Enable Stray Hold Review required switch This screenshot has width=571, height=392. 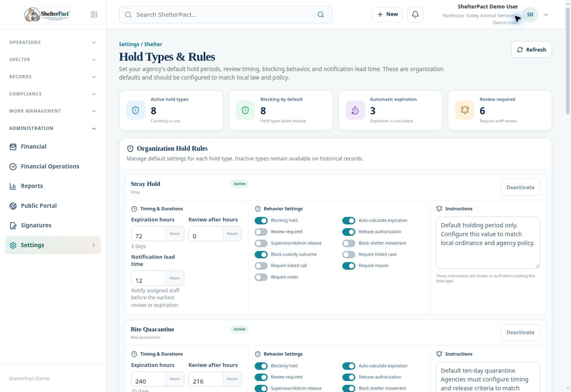(x=261, y=232)
